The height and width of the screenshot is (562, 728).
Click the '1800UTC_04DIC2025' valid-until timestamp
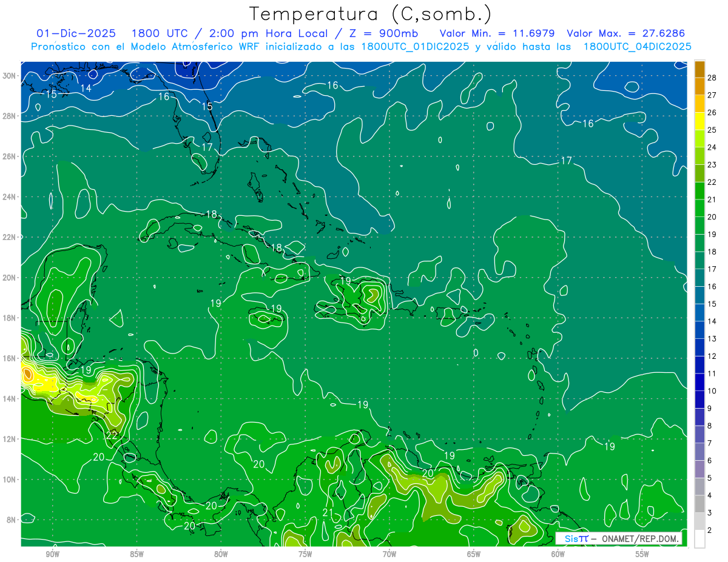pos(637,46)
